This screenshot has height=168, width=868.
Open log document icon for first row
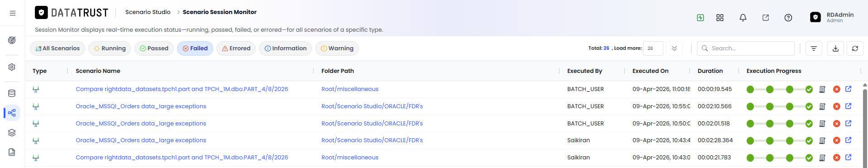tap(822, 89)
